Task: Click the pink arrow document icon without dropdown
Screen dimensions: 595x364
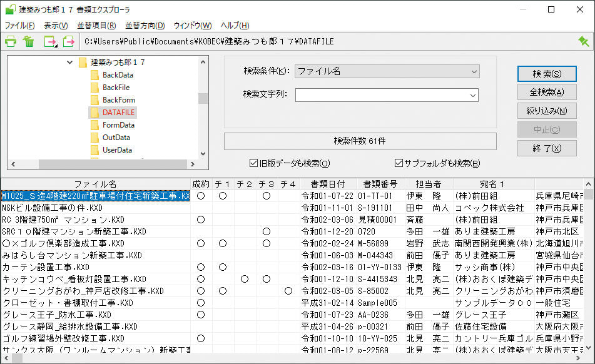Action: click(x=68, y=42)
